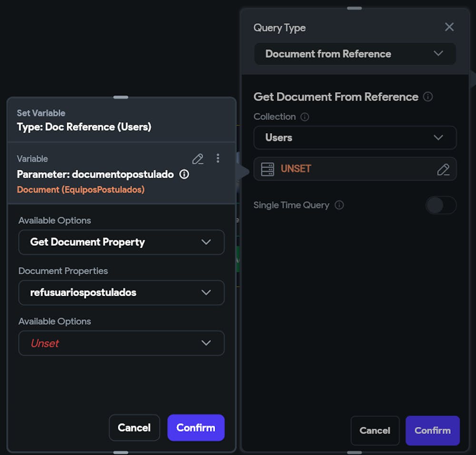Click the pencil icon to edit the Variable
476x455 pixels.
(x=198, y=158)
